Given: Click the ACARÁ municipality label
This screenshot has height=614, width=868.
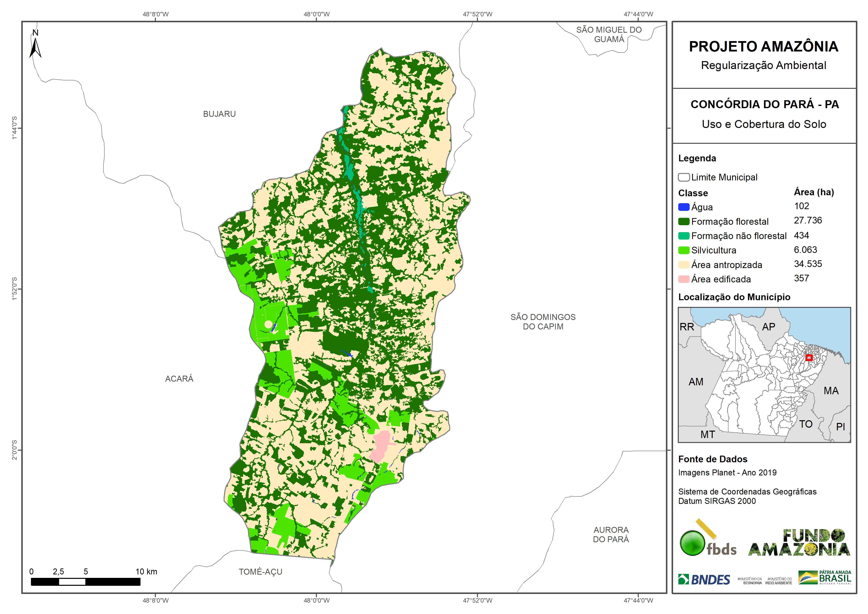Looking at the screenshot, I should coord(179,379).
